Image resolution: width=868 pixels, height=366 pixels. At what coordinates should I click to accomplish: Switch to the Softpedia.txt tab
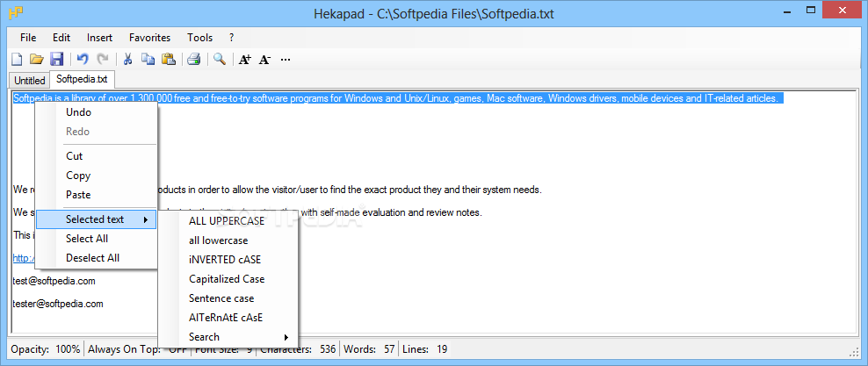coord(82,78)
